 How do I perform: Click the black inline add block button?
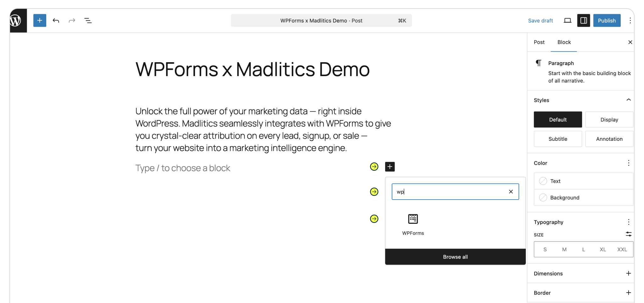pyautogui.click(x=390, y=167)
